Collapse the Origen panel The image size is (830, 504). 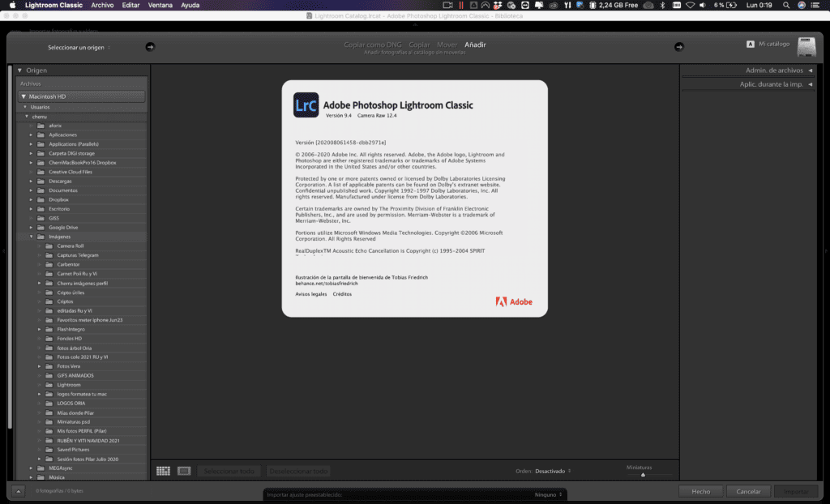coord(19,70)
